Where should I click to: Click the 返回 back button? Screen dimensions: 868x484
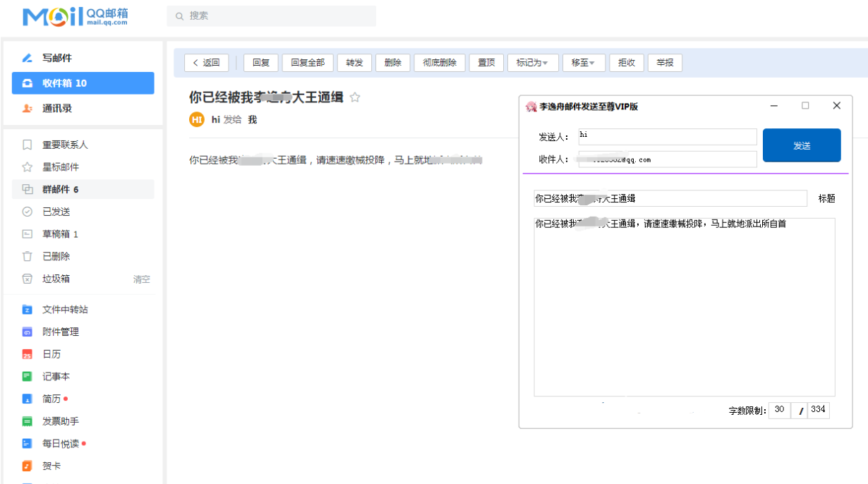[x=206, y=63]
